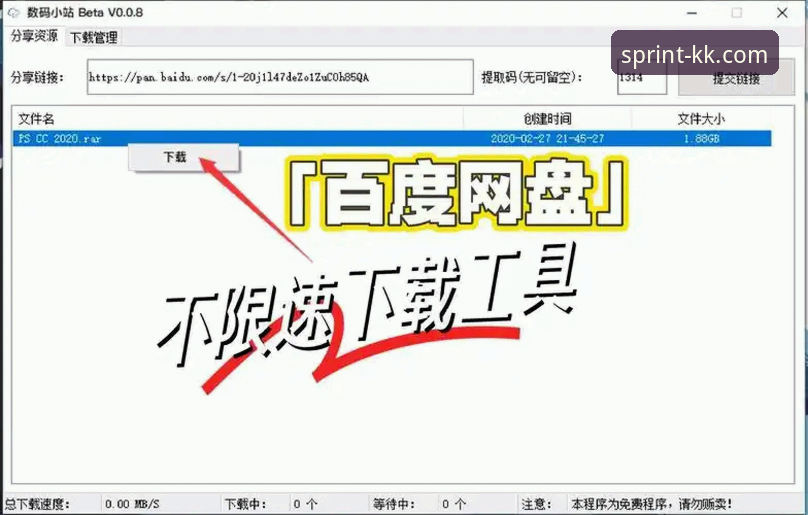Focus the 提取码 code field

(642, 78)
